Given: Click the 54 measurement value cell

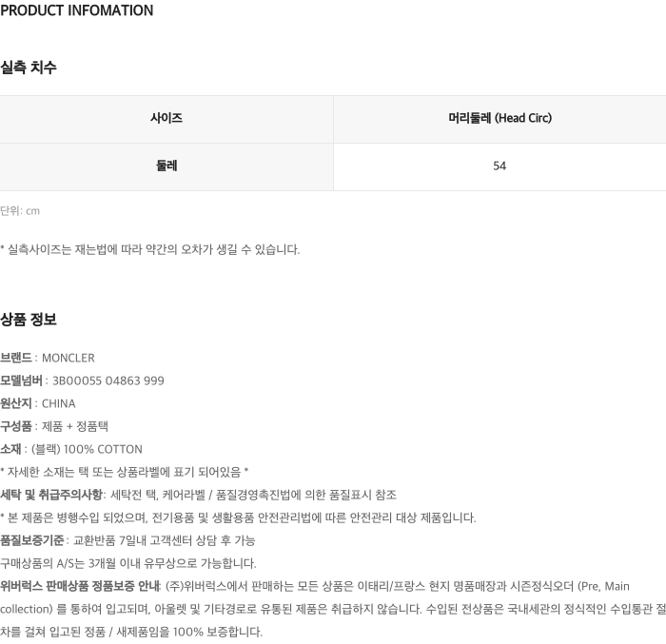Looking at the screenshot, I should point(499,166).
